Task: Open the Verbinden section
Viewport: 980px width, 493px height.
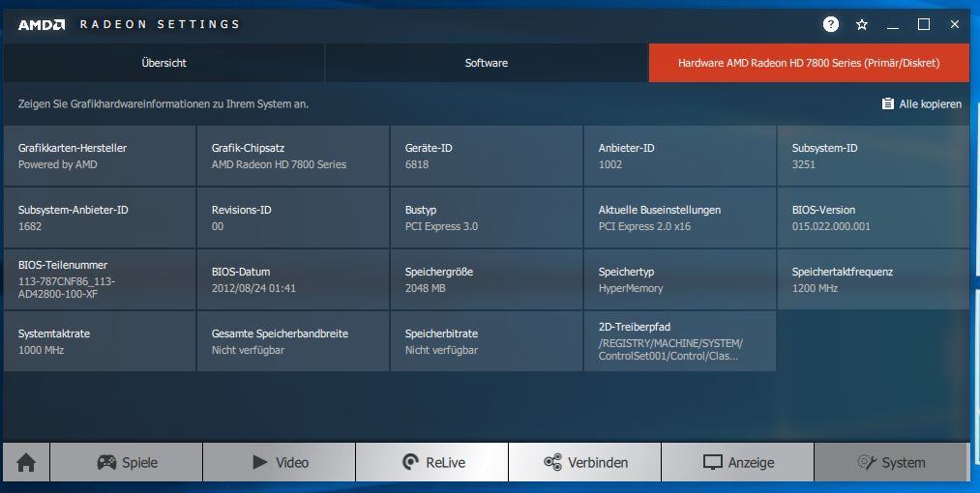Action: (x=585, y=462)
